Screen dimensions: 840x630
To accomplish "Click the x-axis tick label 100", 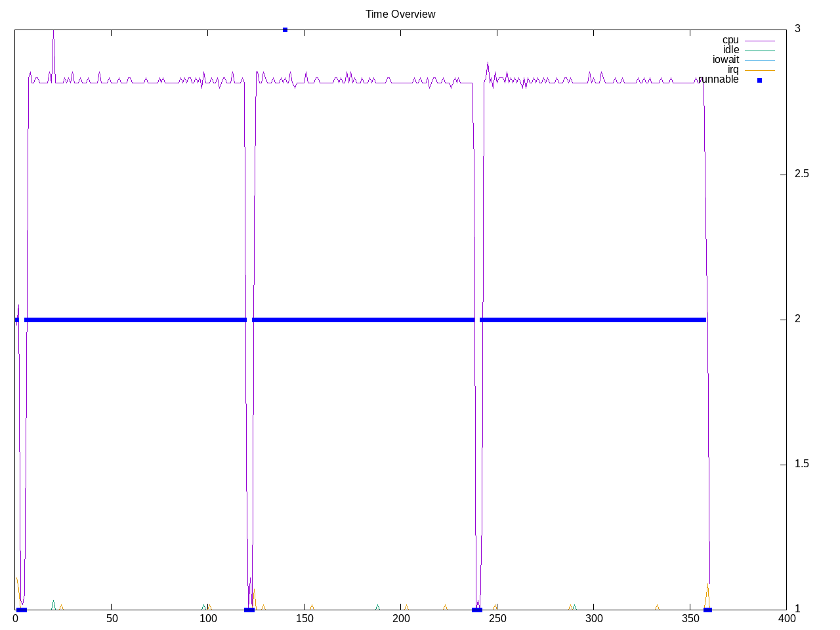I will pos(208,618).
